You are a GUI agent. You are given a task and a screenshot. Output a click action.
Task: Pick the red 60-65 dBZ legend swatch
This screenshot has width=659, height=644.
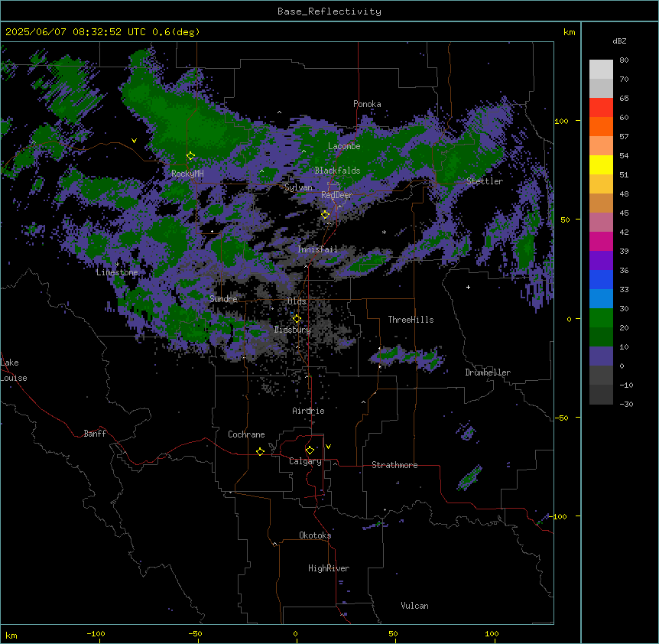click(x=601, y=108)
